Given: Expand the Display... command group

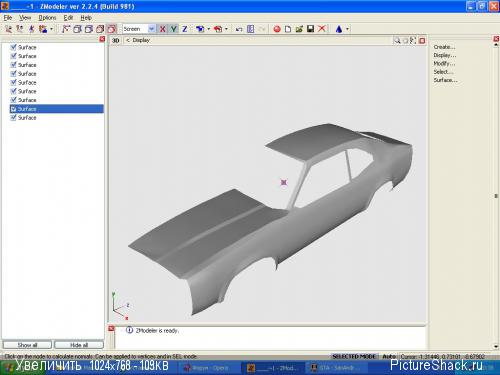Looking at the screenshot, I should 445,55.
